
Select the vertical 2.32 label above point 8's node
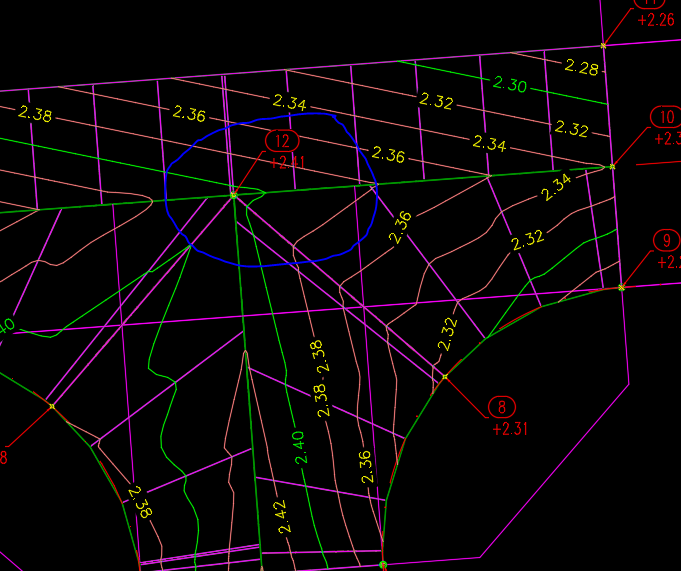click(x=448, y=334)
